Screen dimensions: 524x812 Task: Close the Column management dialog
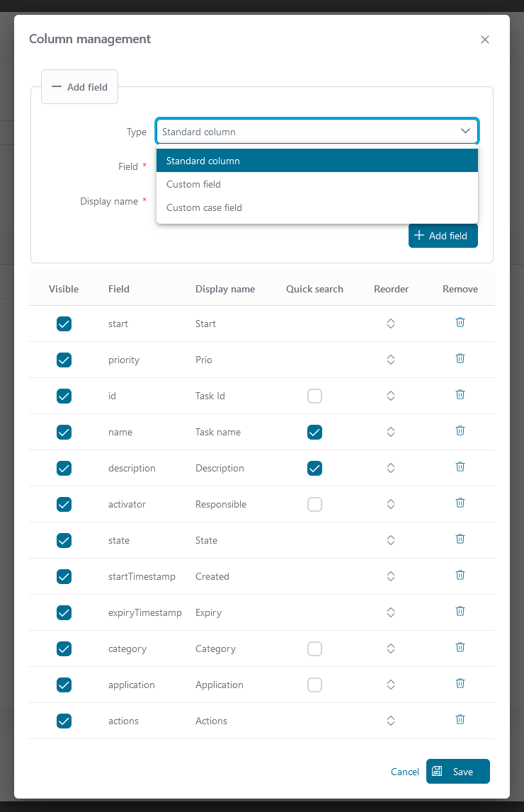485,40
